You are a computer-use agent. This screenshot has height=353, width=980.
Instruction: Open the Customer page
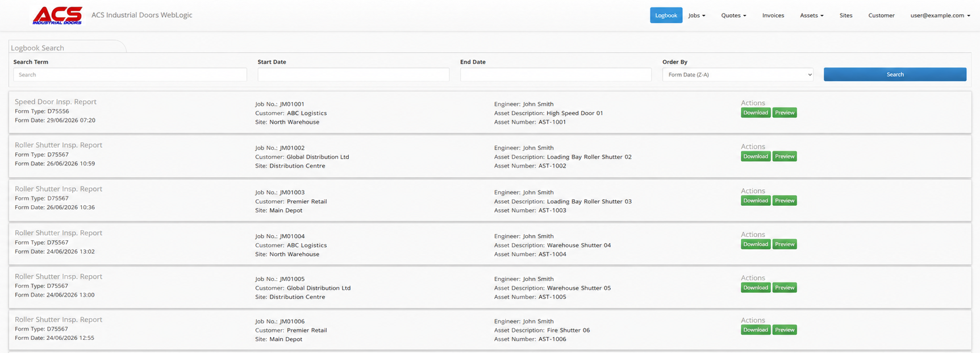click(881, 15)
